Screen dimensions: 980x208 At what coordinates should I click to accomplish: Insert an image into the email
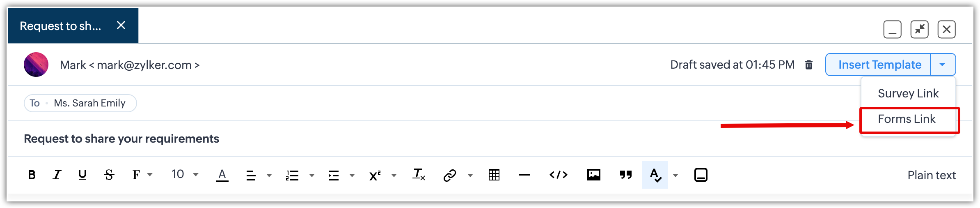pos(593,175)
